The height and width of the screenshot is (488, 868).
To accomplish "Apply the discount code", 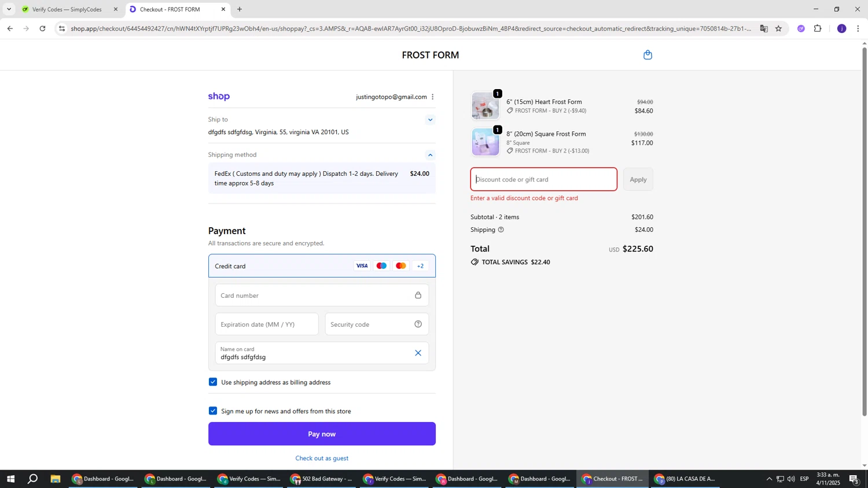I will (x=638, y=179).
